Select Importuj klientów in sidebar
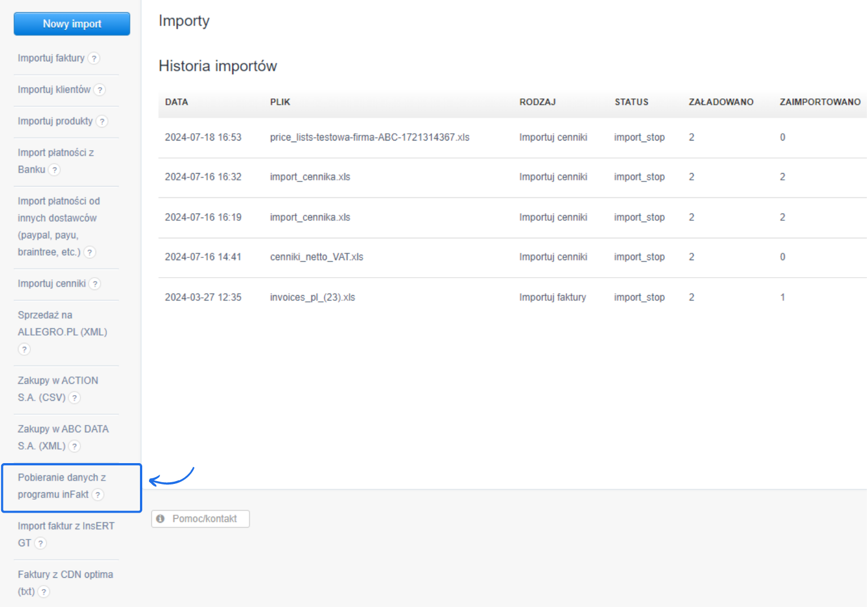 coord(54,89)
